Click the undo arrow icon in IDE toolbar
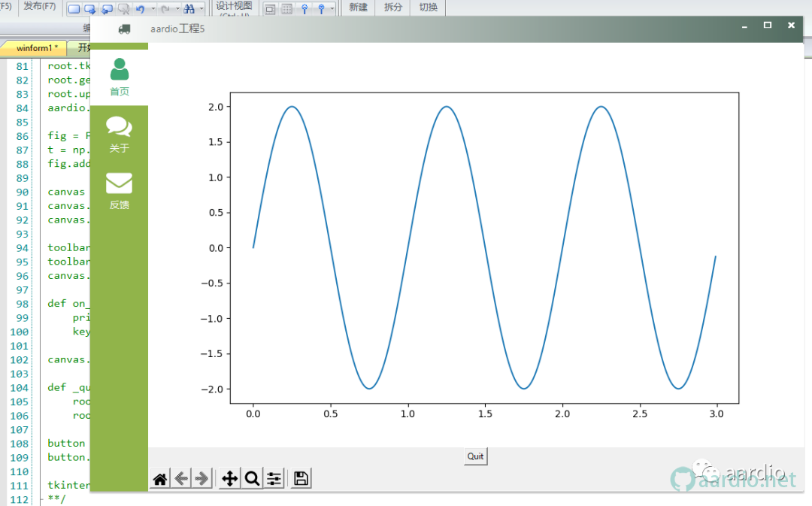Screen dimensions: 812x506 coord(141,9)
